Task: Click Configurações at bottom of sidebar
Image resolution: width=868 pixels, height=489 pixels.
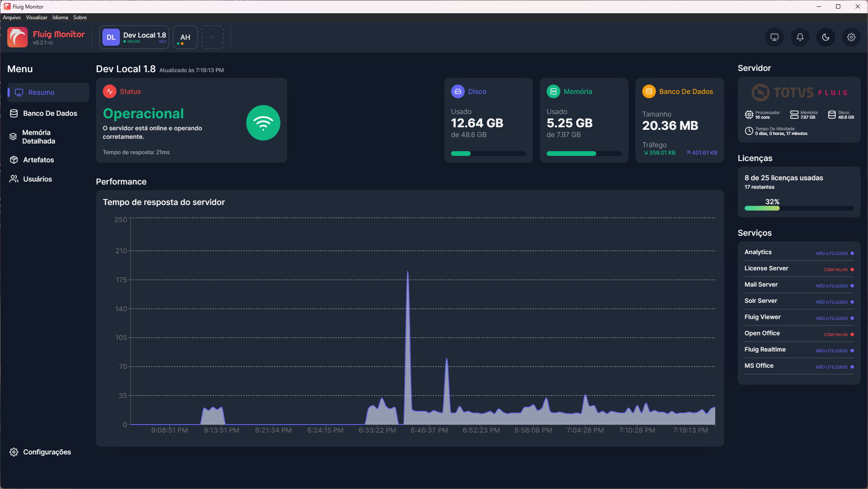Action: tap(47, 452)
